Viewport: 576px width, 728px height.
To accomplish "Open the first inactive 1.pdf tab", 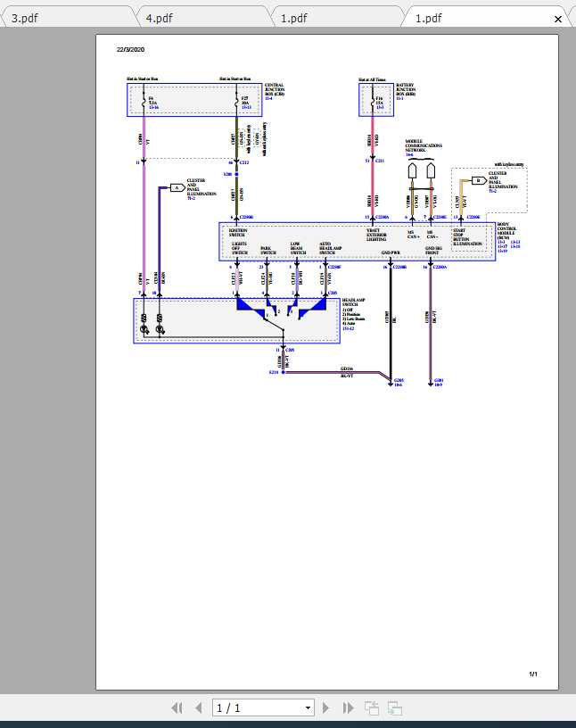I will (339, 18).
